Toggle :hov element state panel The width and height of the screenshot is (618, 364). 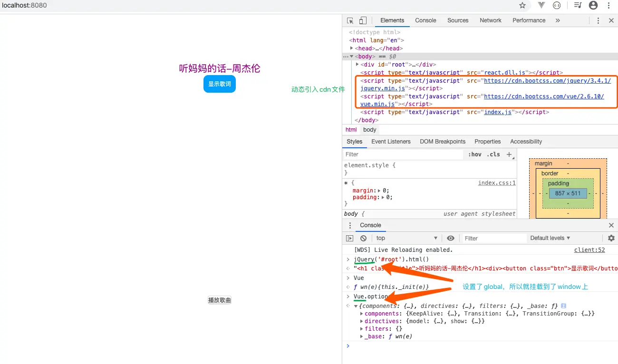(x=474, y=154)
